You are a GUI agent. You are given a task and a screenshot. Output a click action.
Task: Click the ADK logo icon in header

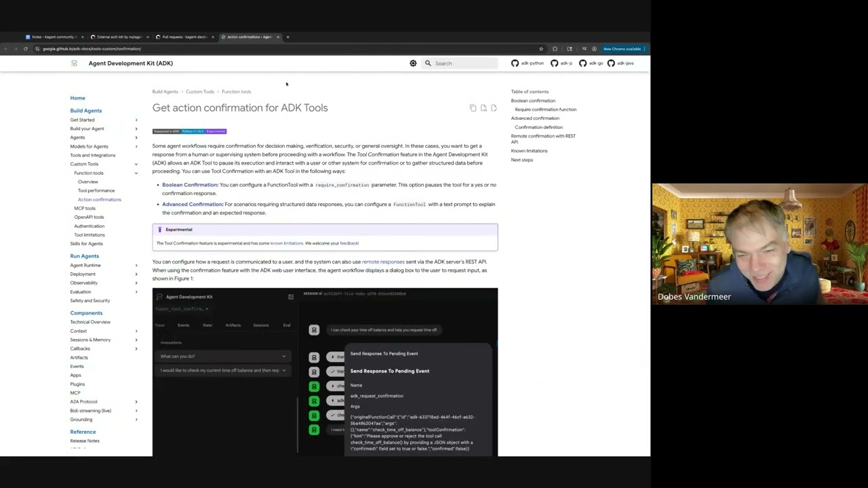coord(74,63)
